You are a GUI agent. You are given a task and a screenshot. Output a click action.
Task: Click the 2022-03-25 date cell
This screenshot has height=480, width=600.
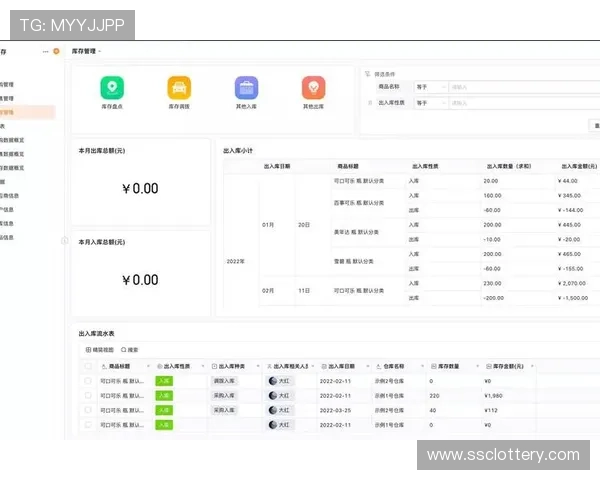click(335, 410)
